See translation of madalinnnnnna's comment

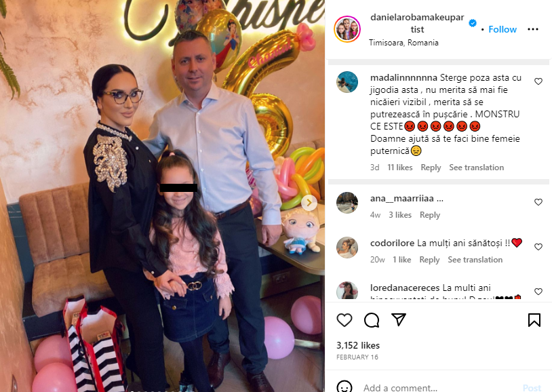476,168
